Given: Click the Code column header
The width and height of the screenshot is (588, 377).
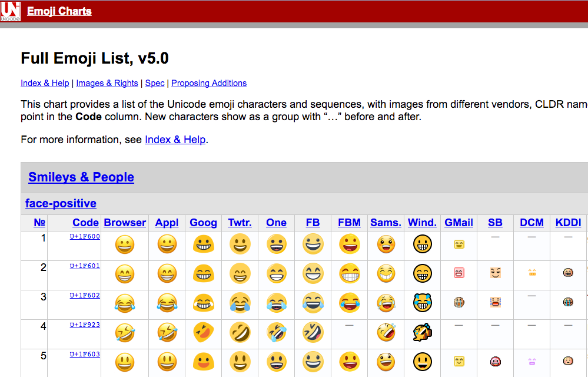Looking at the screenshot, I should [x=85, y=223].
